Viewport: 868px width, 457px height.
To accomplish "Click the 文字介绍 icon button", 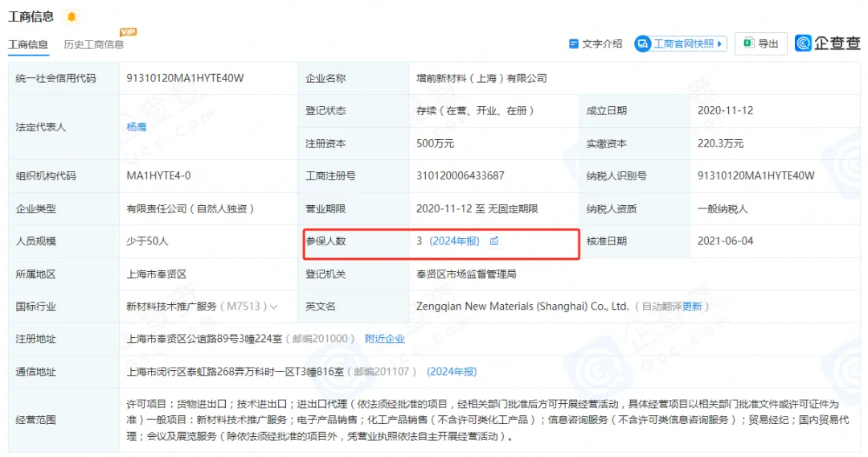I will tap(596, 43).
